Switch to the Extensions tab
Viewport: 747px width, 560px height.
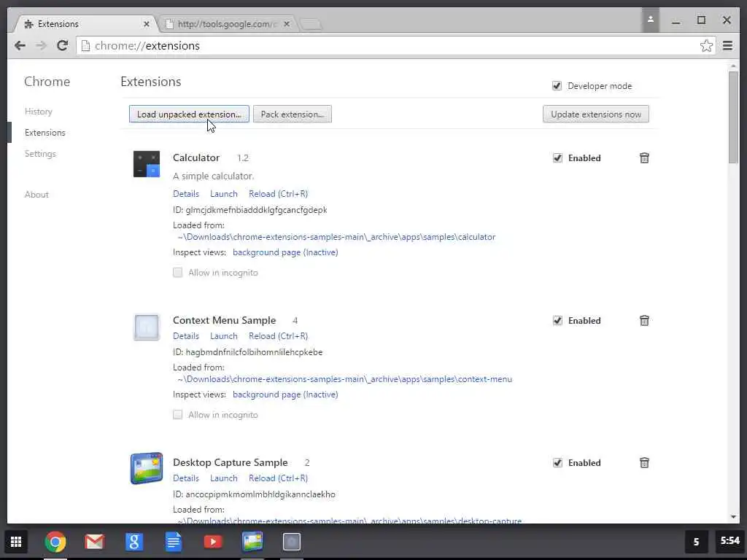point(85,24)
